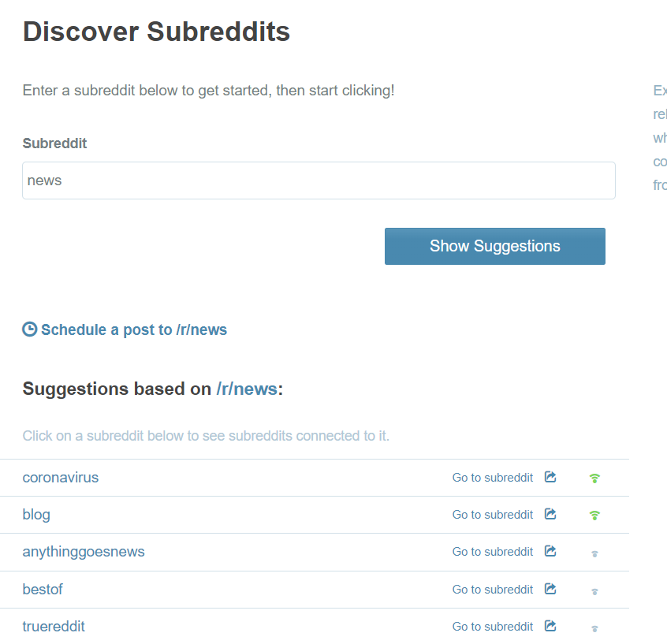667x644 pixels.
Task: Click external link icon for bestof
Action: tap(550, 589)
